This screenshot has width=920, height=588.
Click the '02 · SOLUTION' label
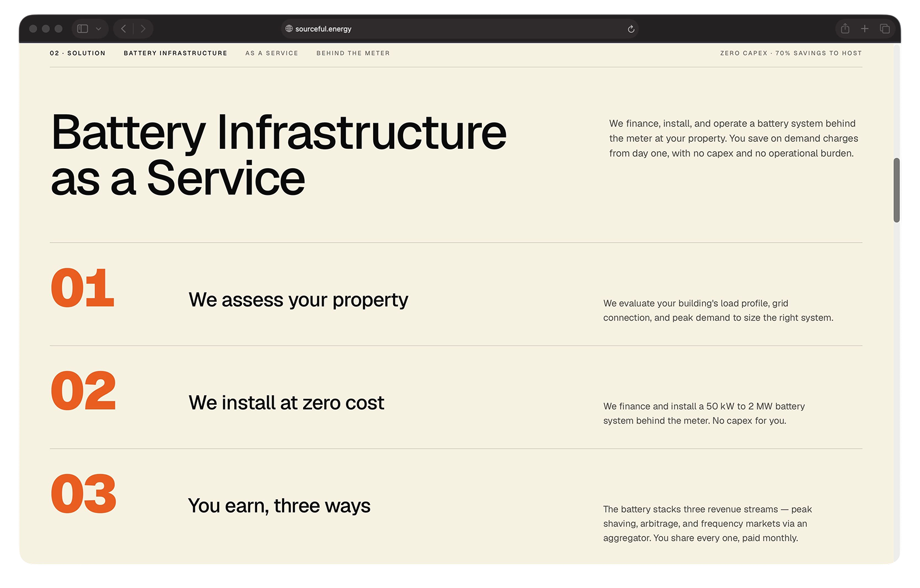[x=78, y=53]
